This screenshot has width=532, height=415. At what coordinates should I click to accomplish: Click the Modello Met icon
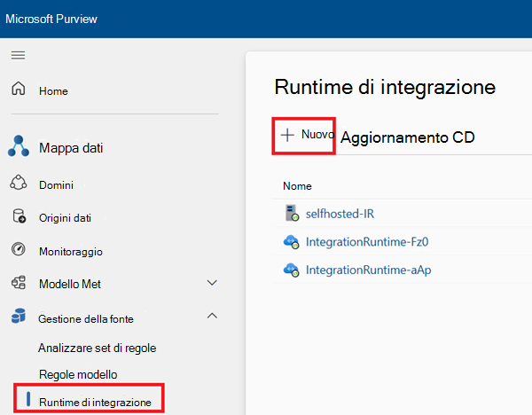point(19,282)
